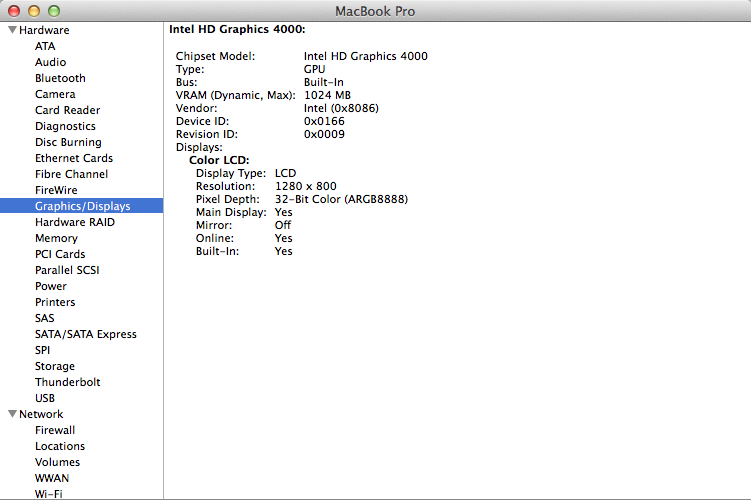Select ATA in the Hardware list
751x500 pixels.
(x=45, y=46)
